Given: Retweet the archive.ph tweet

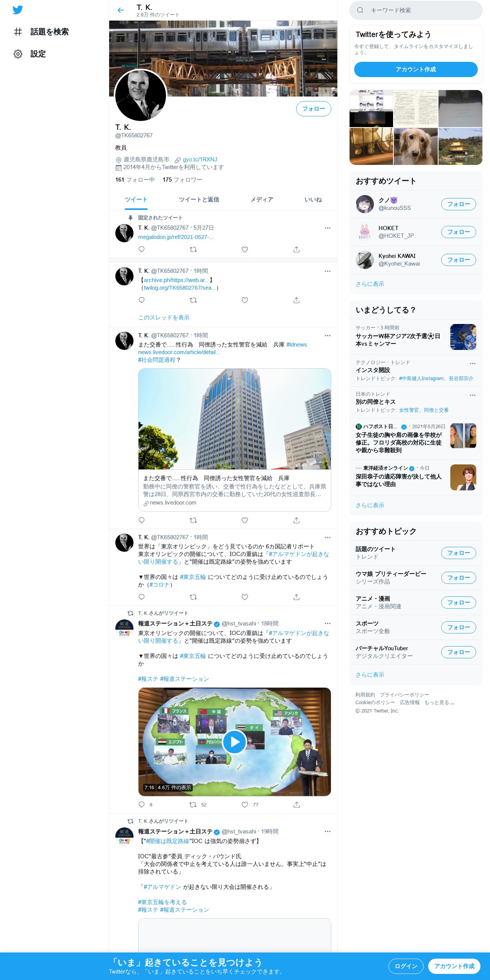Looking at the screenshot, I should click(x=193, y=300).
